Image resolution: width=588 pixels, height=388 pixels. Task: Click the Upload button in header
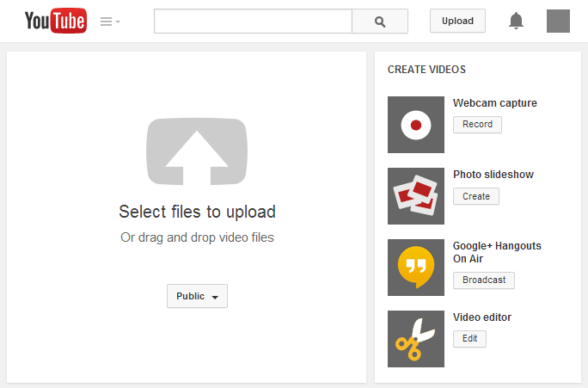point(457,21)
